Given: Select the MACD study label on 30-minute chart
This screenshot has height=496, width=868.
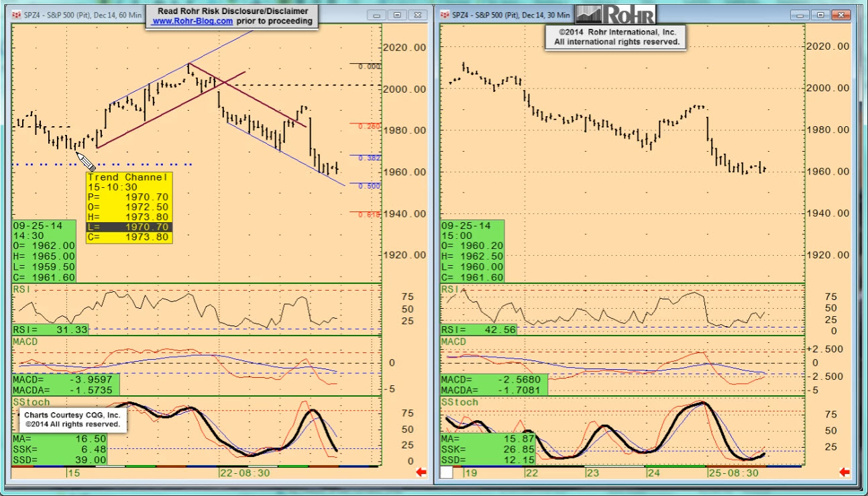Looking at the screenshot, I should pos(453,342).
